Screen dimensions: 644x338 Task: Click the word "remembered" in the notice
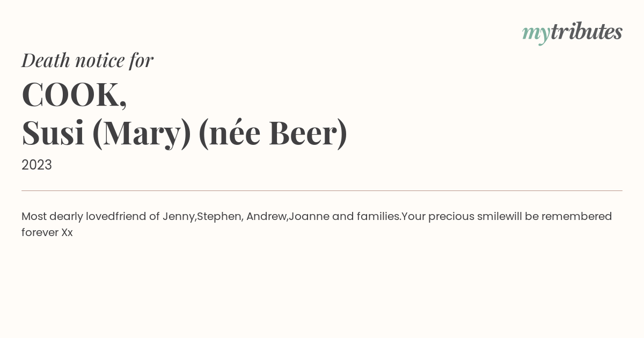pos(576,216)
